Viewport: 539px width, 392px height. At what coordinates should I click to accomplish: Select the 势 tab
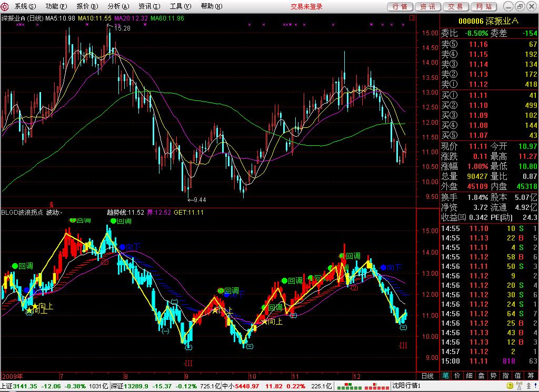(494, 376)
